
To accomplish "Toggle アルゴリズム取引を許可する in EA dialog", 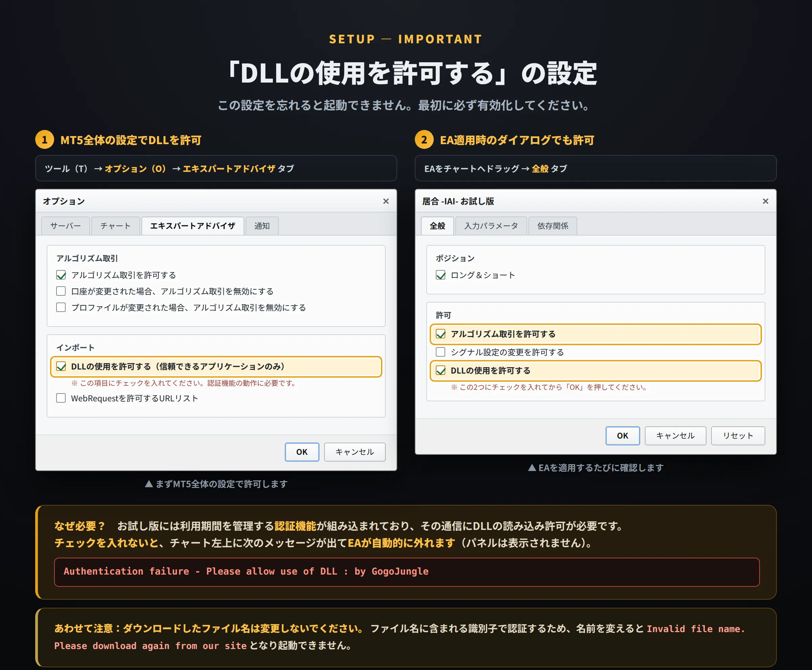I will coord(441,334).
